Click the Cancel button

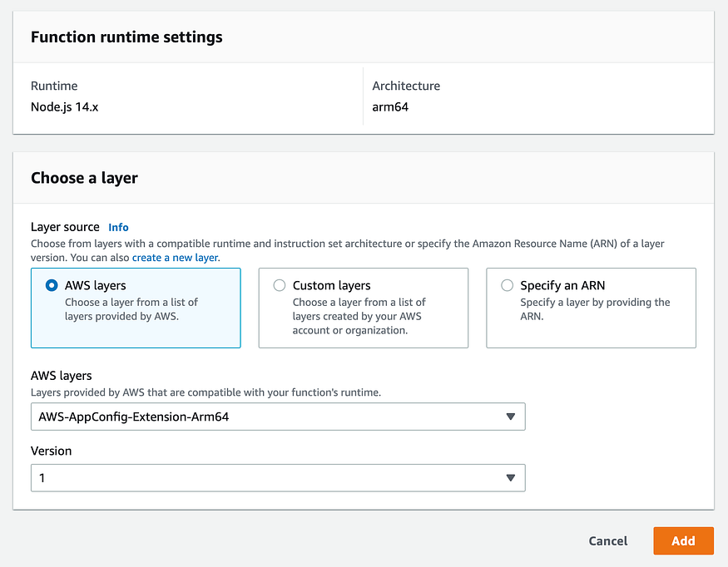point(607,541)
